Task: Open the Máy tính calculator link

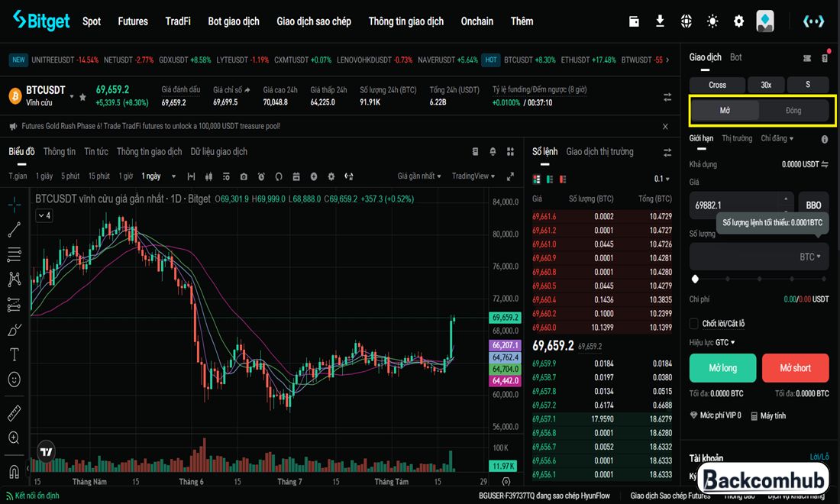Action: pos(768,415)
